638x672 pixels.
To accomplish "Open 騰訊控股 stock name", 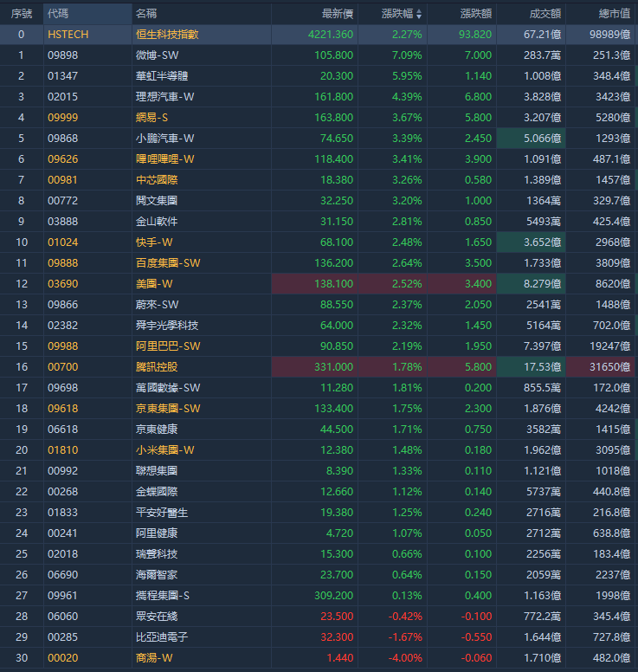I will click(157, 367).
